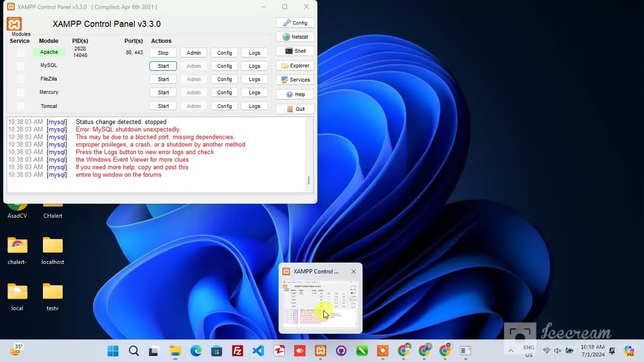
Task: Open the Mercury Config button
Action: point(224,93)
